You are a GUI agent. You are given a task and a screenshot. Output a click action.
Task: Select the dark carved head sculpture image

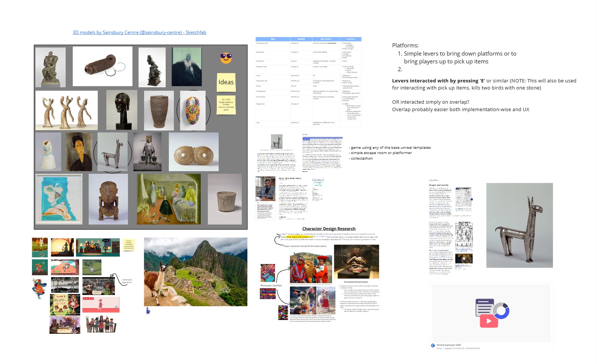(122, 110)
